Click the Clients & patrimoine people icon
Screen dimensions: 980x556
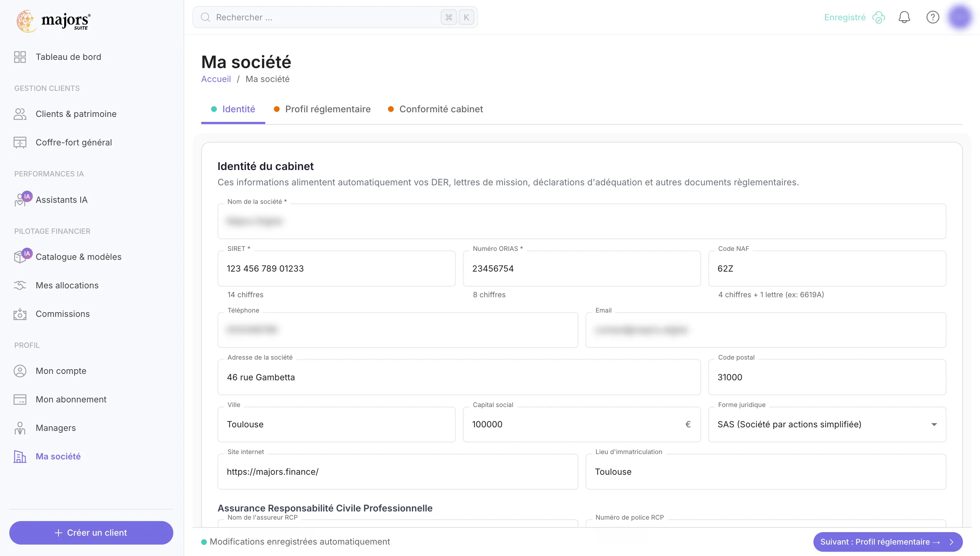tap(20, 114)
